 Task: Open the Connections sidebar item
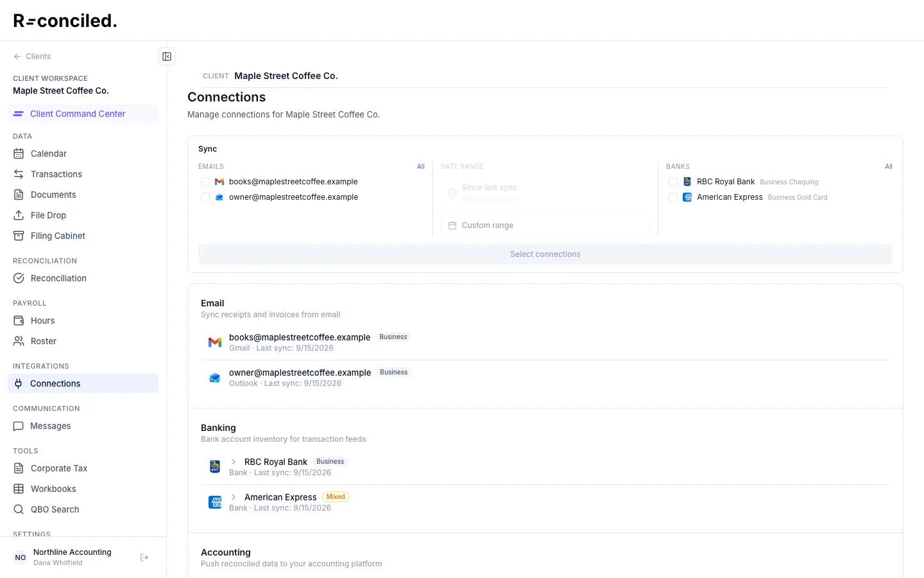[x=83, y=383]
